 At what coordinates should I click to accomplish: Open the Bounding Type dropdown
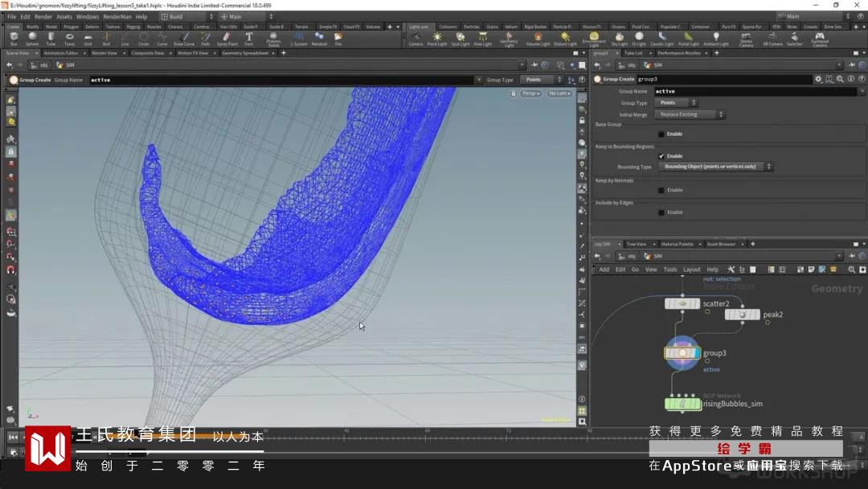[x=714, y=166]
